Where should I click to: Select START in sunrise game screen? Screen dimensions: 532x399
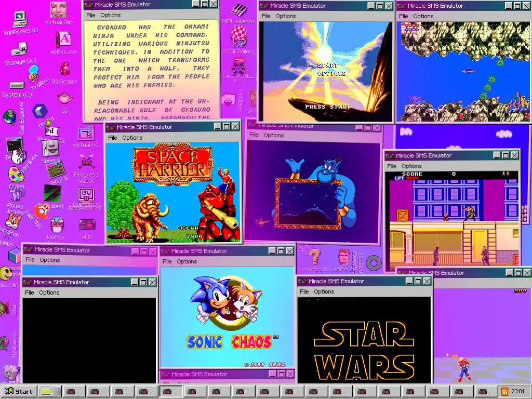coord(327,65)
